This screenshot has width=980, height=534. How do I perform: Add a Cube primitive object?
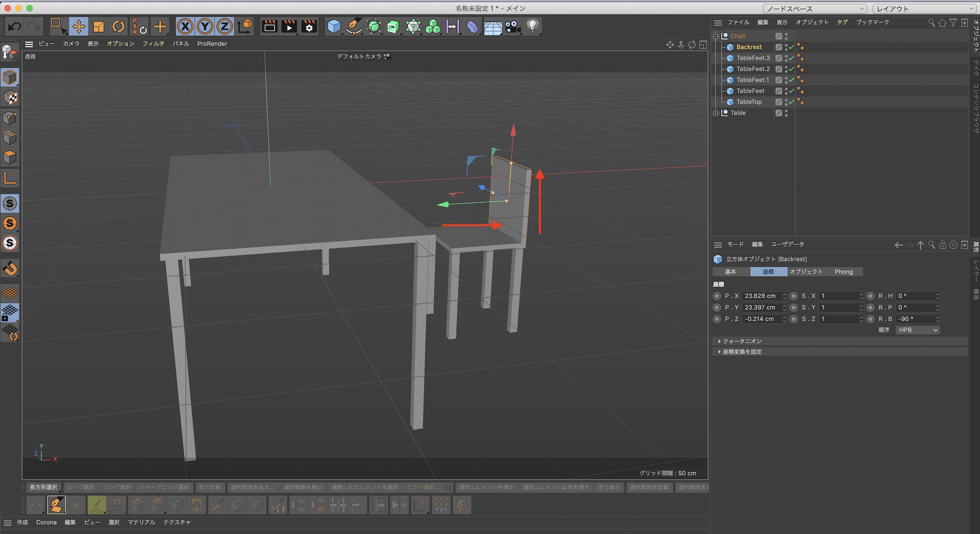tap(334, 26)
